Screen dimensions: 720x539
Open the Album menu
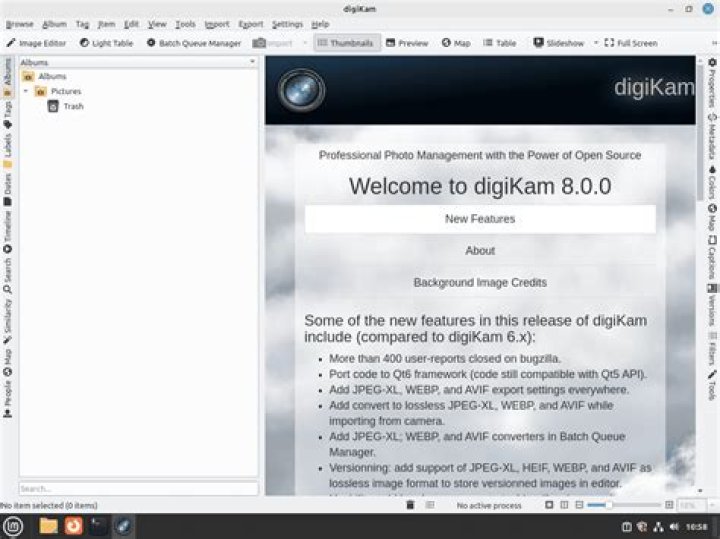pos(54,24)
